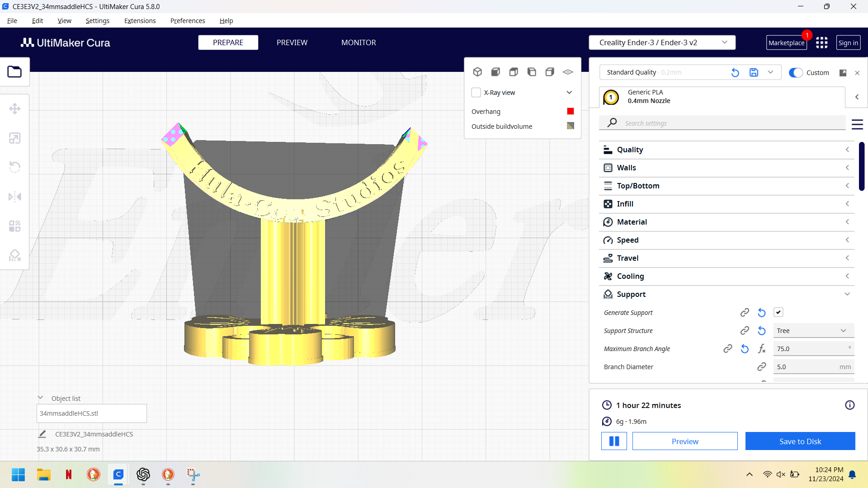868x488 pixels.
Task: Save the current profile changes
Action: point(754,72)
